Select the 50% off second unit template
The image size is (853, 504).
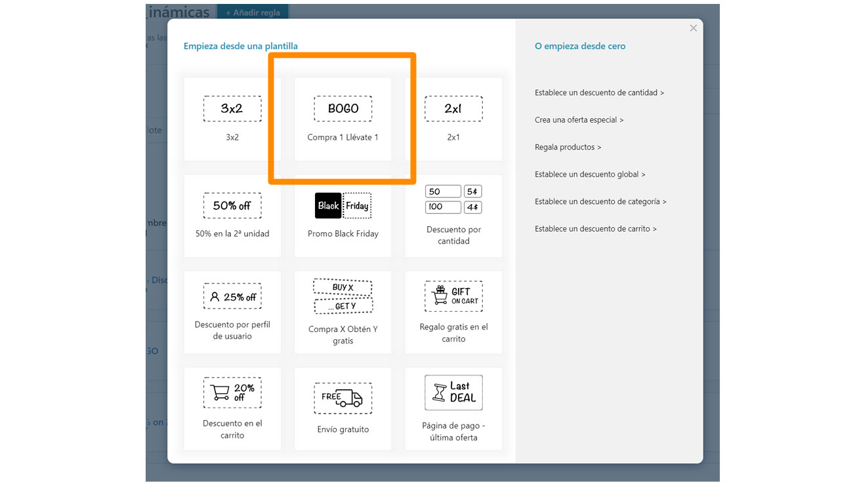click(232, 205)
